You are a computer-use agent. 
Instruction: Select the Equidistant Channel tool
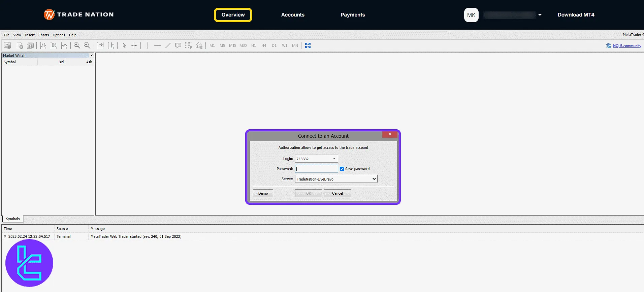click(199, 45)
